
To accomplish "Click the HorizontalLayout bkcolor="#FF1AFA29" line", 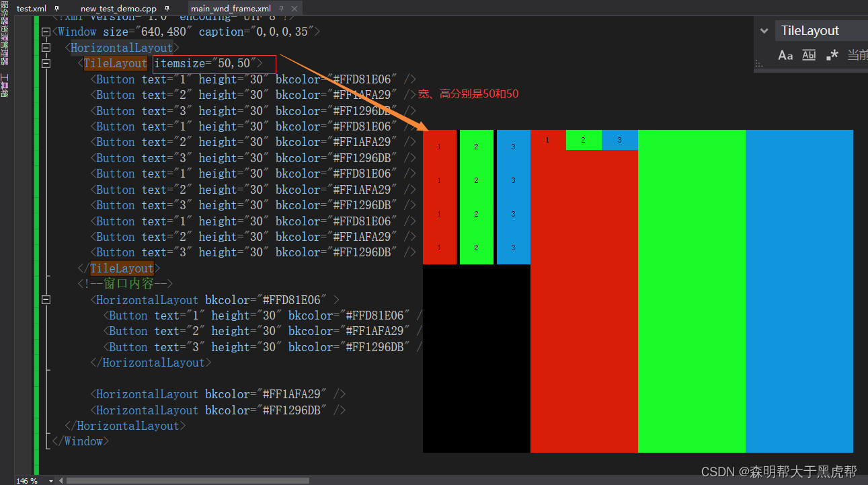I will coord(218,394).
